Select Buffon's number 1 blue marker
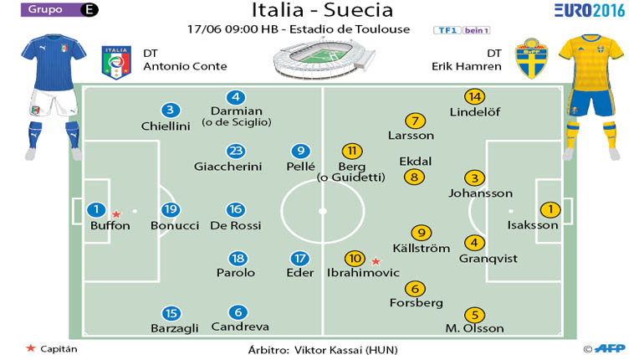 click(x=96, y=209)
